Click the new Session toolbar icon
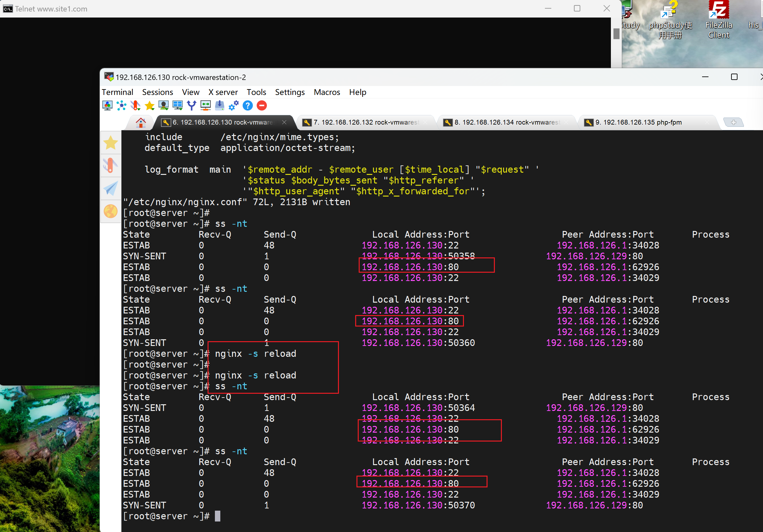Screen dimensions: 763x532 click(x=107, y=105)
